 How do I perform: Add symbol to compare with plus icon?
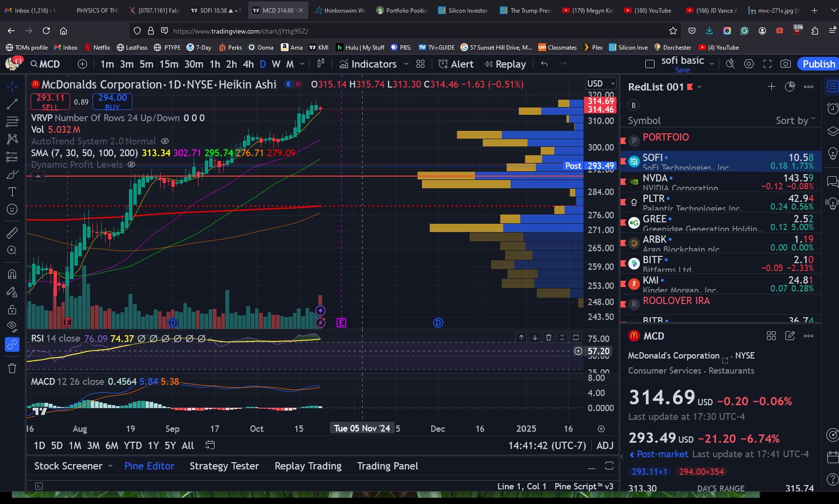pyautogui.click(x=82, y=64)
